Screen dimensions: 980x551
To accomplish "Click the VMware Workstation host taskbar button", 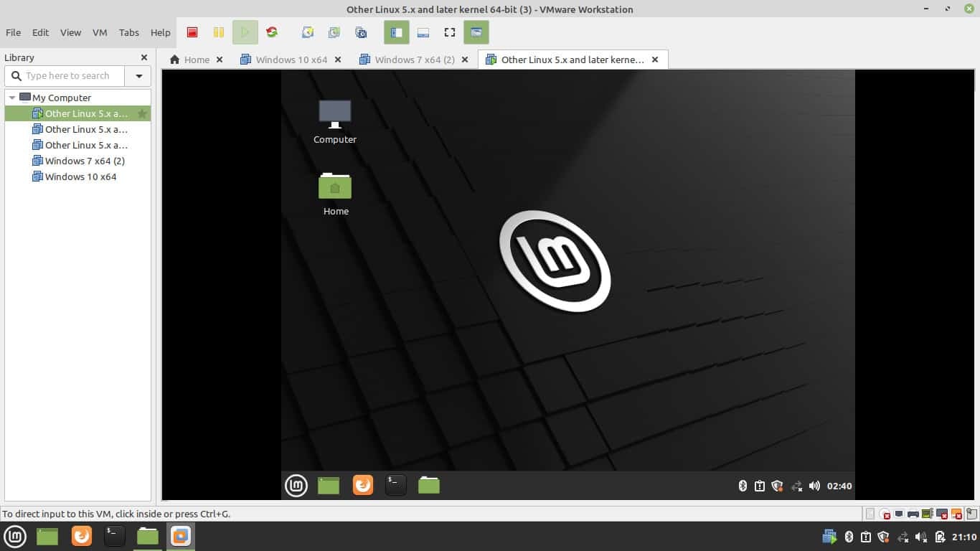I will [x=181, y=536].
